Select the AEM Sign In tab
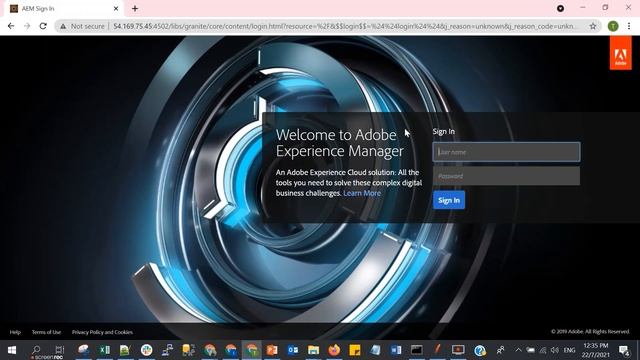Screen dimensions: 640x360 coord(64,9)
